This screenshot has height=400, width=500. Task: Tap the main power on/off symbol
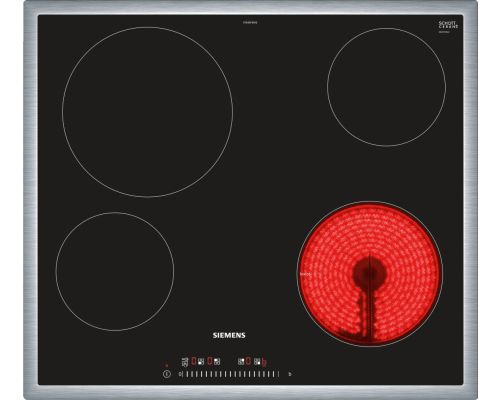click(x=167, y=374)
